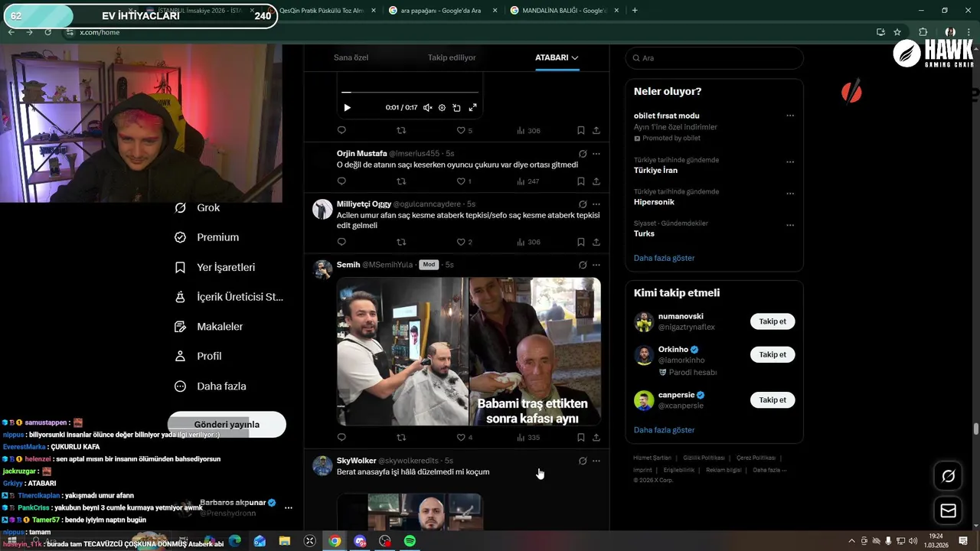Open Milliyetçi Oggy's profile avatar
This screenshot has width=980, height=551.
pyautogui.click(x=322, y=209)
